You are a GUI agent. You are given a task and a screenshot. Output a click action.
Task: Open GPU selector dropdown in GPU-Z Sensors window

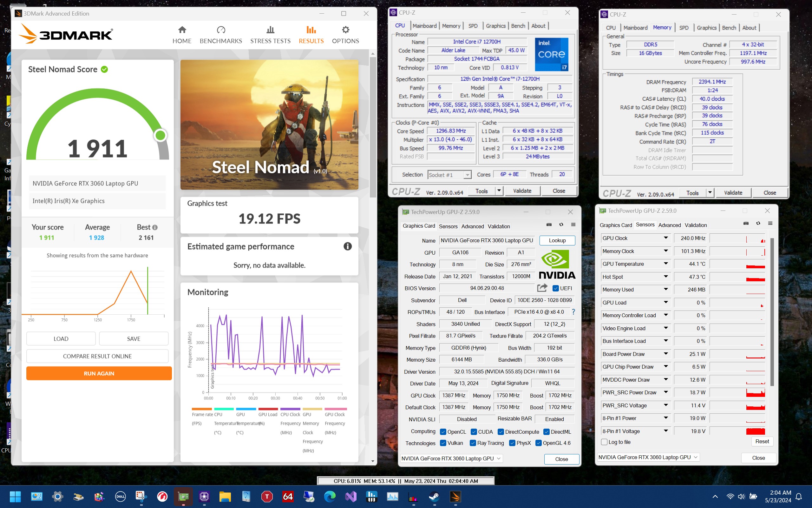pos(648,457)
